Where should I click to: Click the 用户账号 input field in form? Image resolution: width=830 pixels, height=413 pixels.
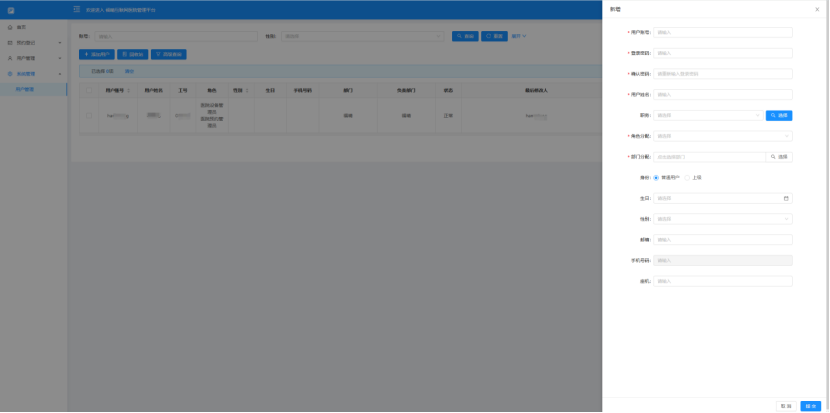pyautogui.click(x=723, y=32)
